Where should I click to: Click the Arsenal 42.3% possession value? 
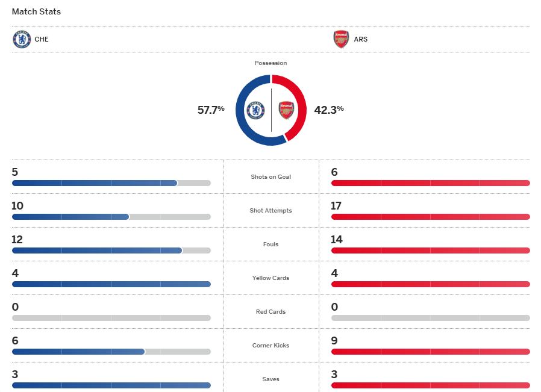tap(329, 110)
